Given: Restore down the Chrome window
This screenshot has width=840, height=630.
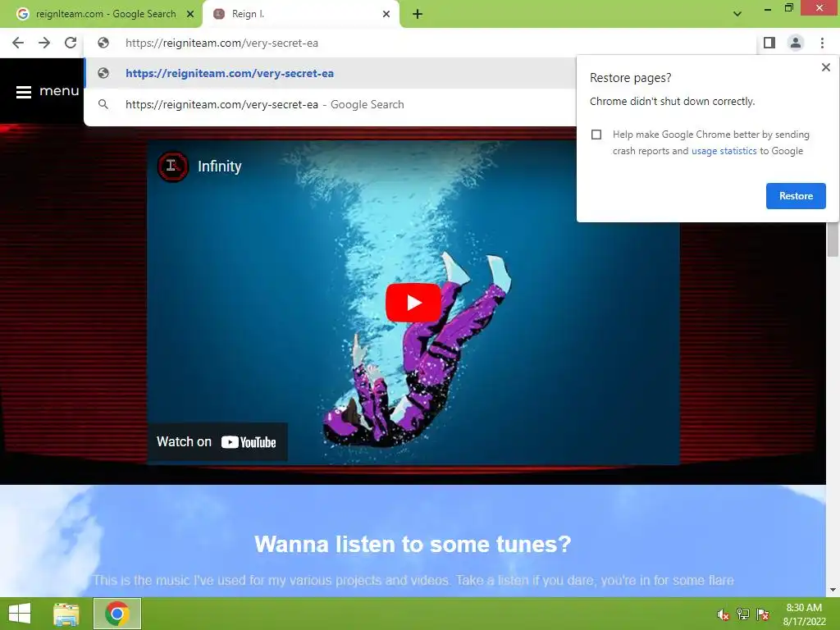Looking at the screenshot, I should click(788, 7).
